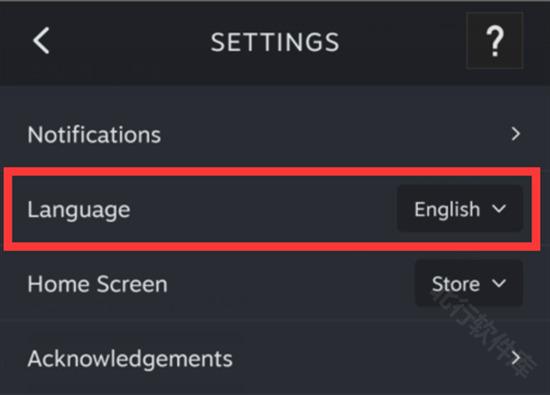The width and height of the screenshot is (550, 395).
Task: Click the Home Screen setting label
Action: (x=98, y=284)
